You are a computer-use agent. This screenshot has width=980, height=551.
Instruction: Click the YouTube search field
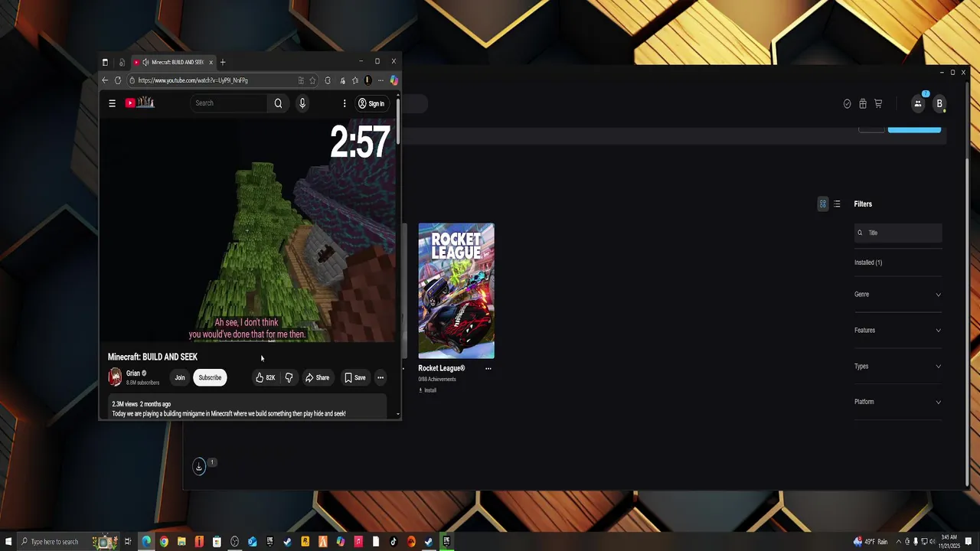coord(228,103)
